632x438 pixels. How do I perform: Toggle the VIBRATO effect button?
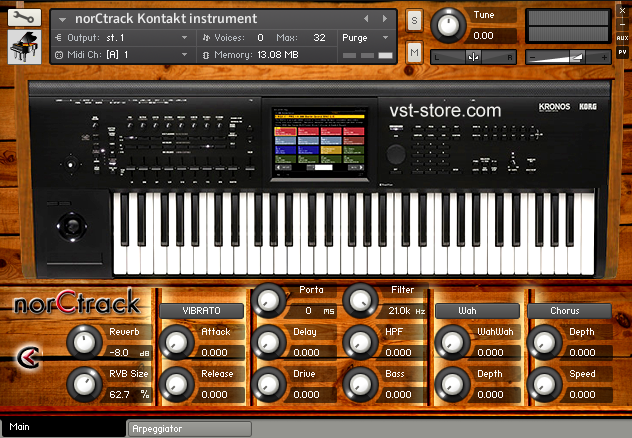pos(203,311)
